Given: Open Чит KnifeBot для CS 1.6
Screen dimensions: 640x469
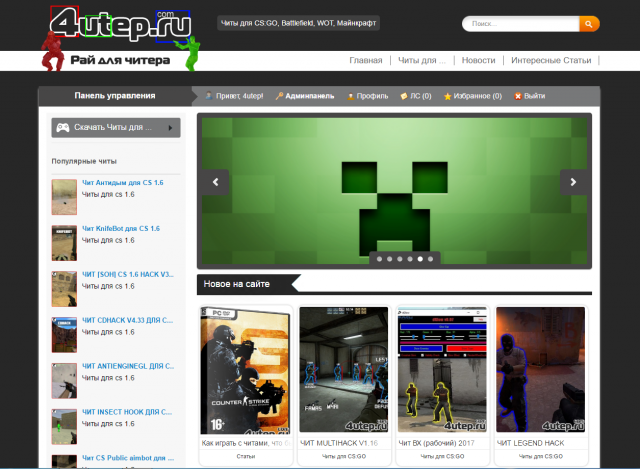Looking at the screenshot, I should pyautogui.click(x=121, y=229).
